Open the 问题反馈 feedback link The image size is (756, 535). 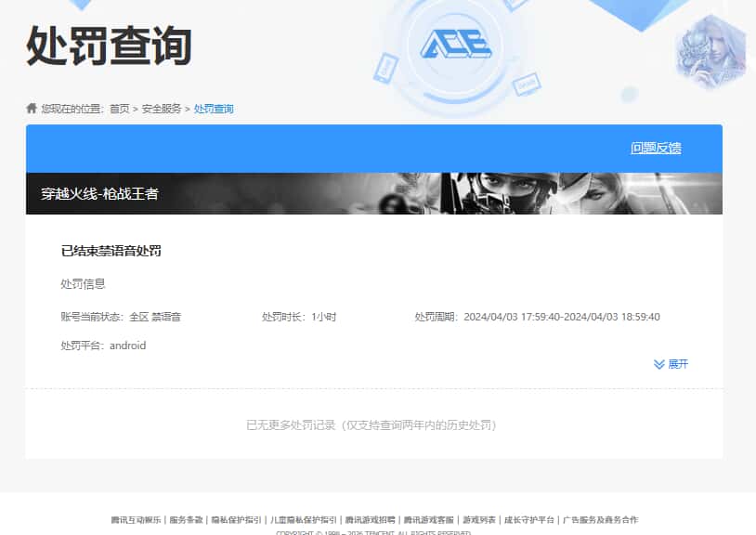pos(656,148)
